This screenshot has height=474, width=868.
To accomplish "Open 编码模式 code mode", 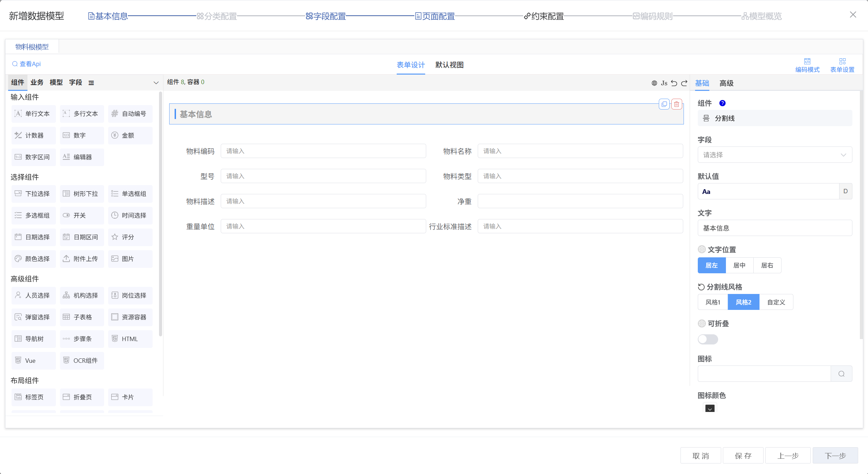I will point(807,65).
